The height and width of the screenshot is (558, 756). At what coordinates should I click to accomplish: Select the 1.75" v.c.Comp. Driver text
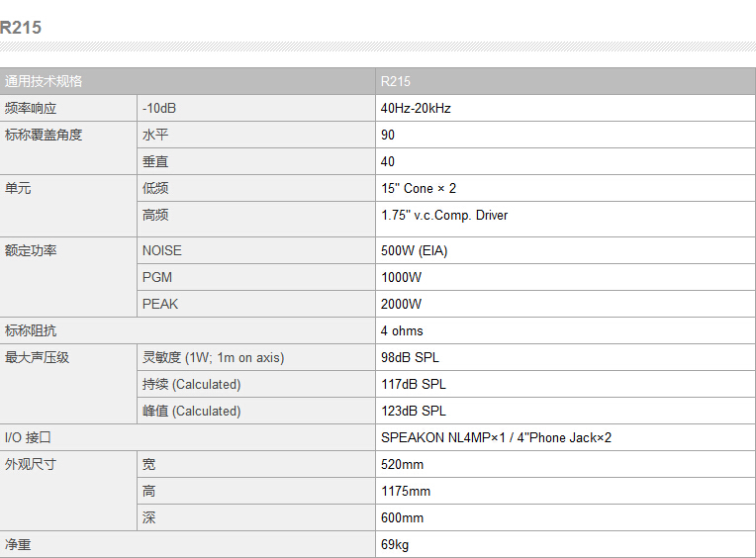click(444, 215)
